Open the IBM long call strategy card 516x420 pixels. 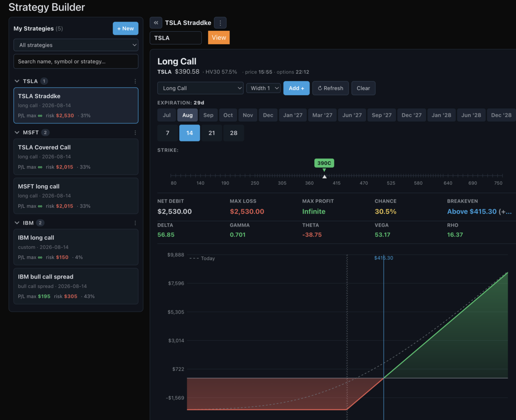click(76, 247)
